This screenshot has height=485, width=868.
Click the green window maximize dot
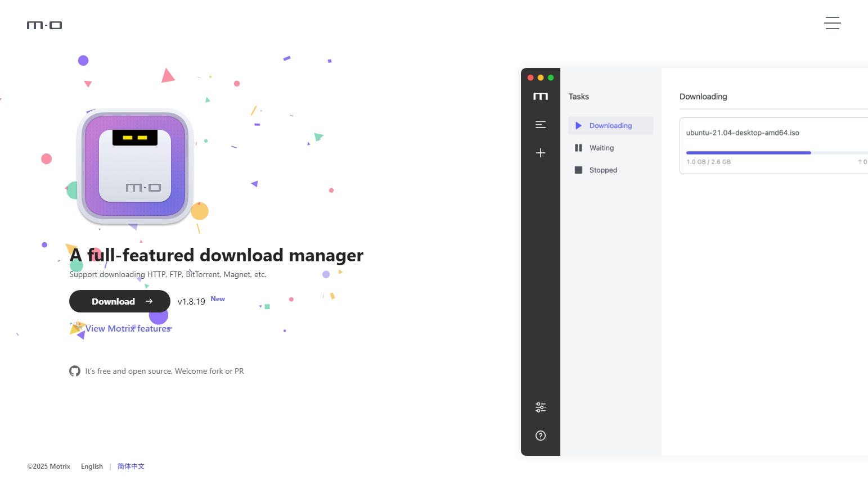(551, 78)
